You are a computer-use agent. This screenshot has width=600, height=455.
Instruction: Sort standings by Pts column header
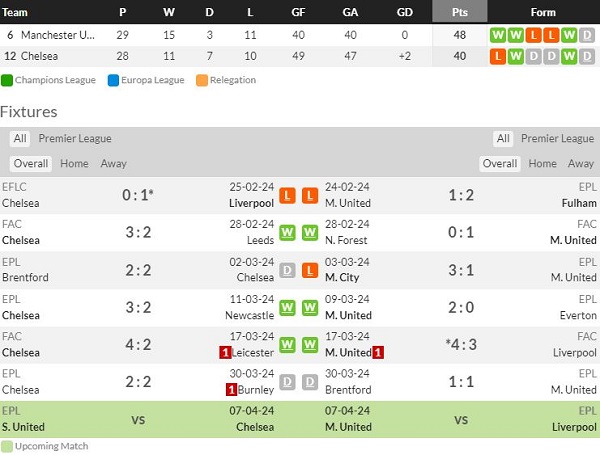click(460, 12)
